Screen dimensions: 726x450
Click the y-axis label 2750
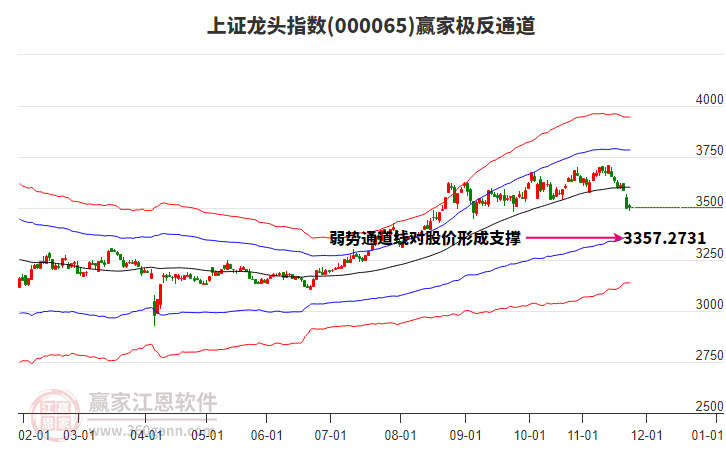click(709, 356)
